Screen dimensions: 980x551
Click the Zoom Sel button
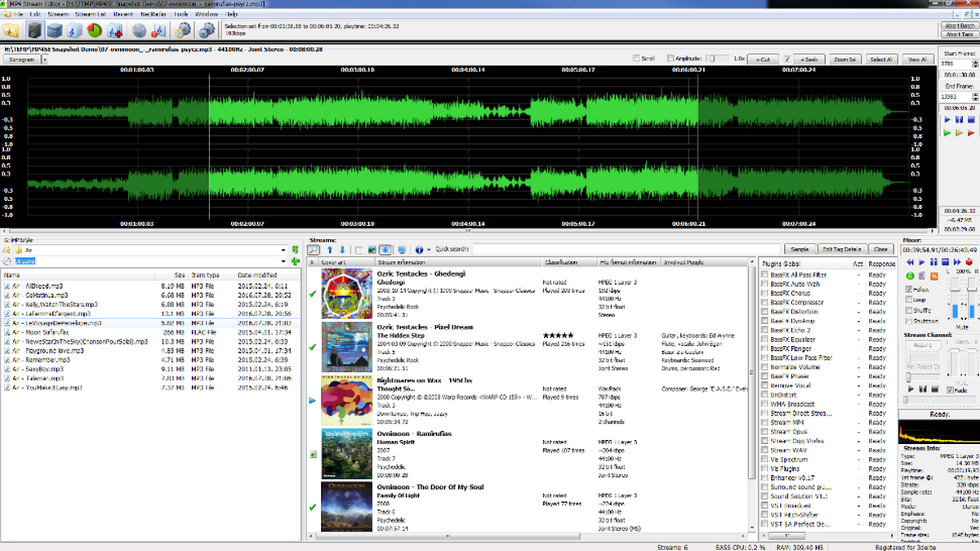click(844, 60)
